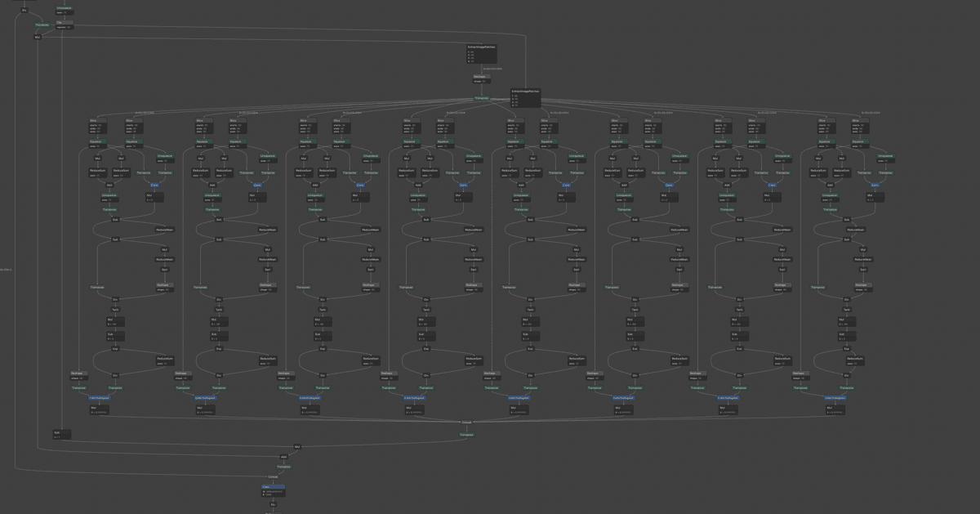Screen dimensions: 980x514
Task: Select the Add node above the bottom Transpose
Action: tap(283, 457)
